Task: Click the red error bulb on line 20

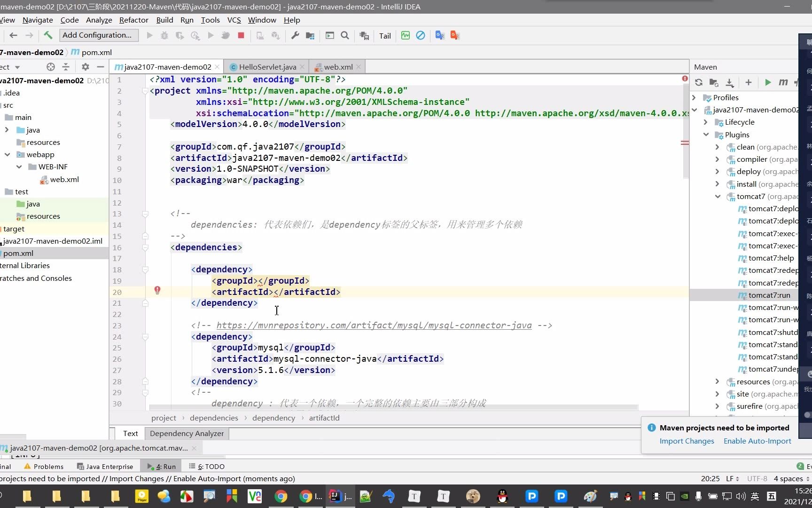Action: (157, 291)
